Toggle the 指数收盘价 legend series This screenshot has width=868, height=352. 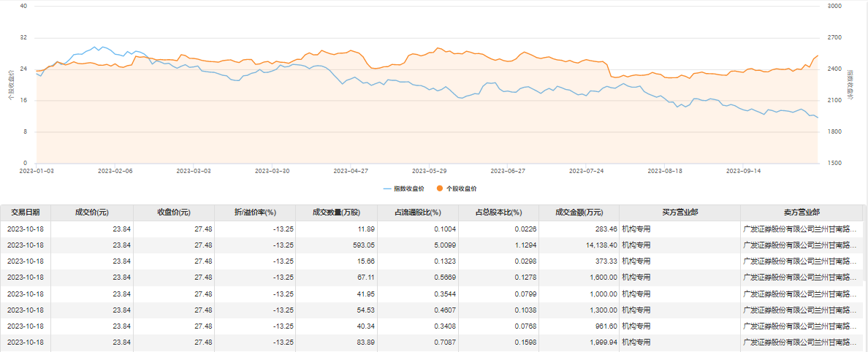403,188
